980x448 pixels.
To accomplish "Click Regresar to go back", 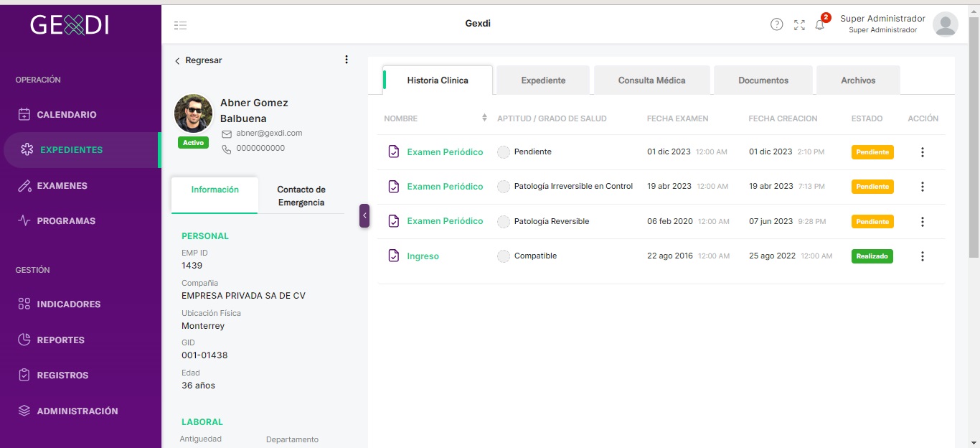I will tap(199, 60).
